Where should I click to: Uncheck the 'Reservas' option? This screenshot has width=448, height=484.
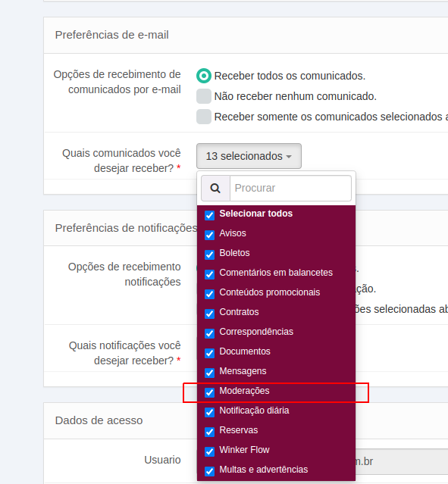tap(209, 432)
